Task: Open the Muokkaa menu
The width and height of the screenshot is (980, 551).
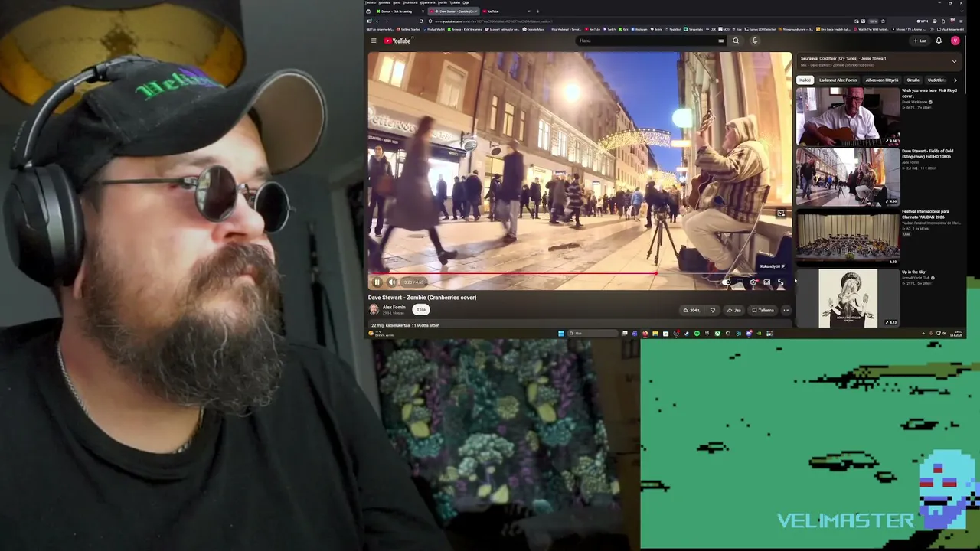Action: click(384, 2)
